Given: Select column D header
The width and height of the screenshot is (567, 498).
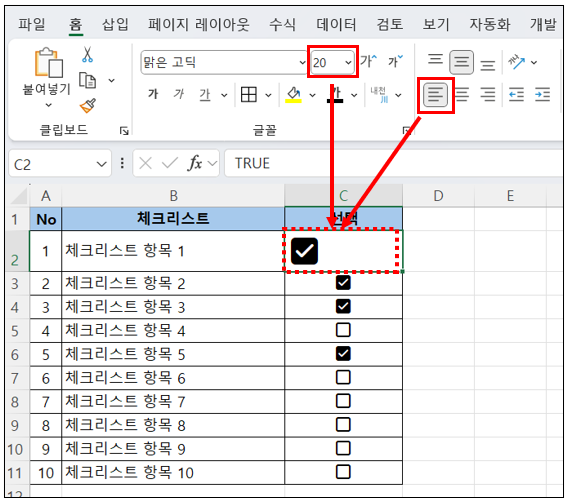Looking at the screenshot, I should click(438, 196).
